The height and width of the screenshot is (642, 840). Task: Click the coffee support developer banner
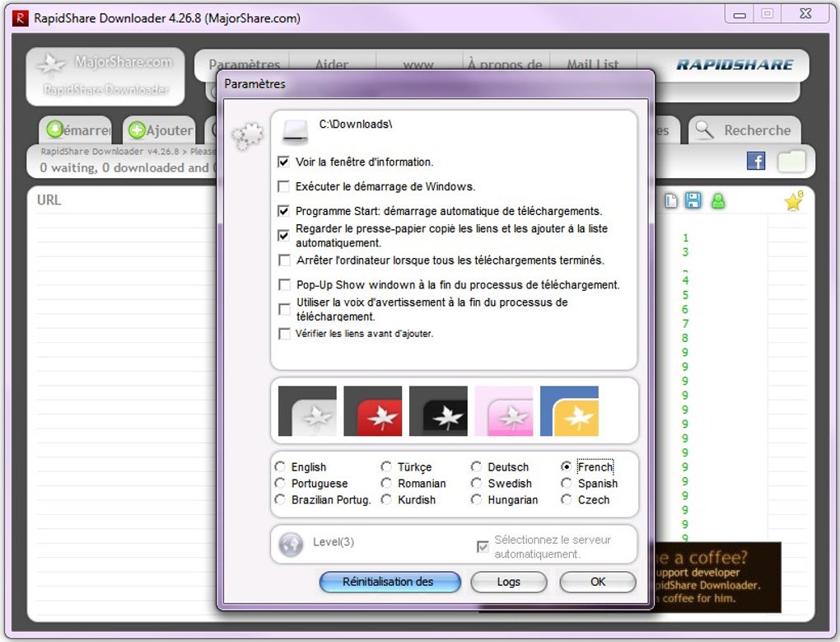(x=716, y=577)
